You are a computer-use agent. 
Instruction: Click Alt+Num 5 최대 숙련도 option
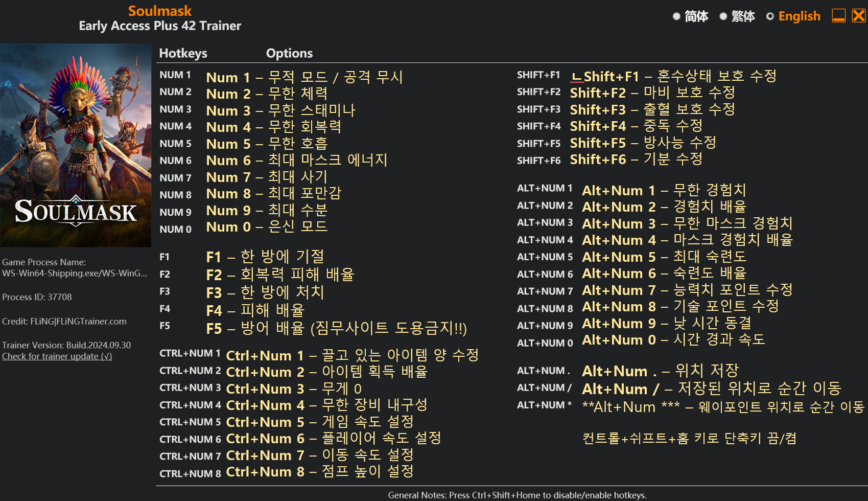(x=664, y=257)
